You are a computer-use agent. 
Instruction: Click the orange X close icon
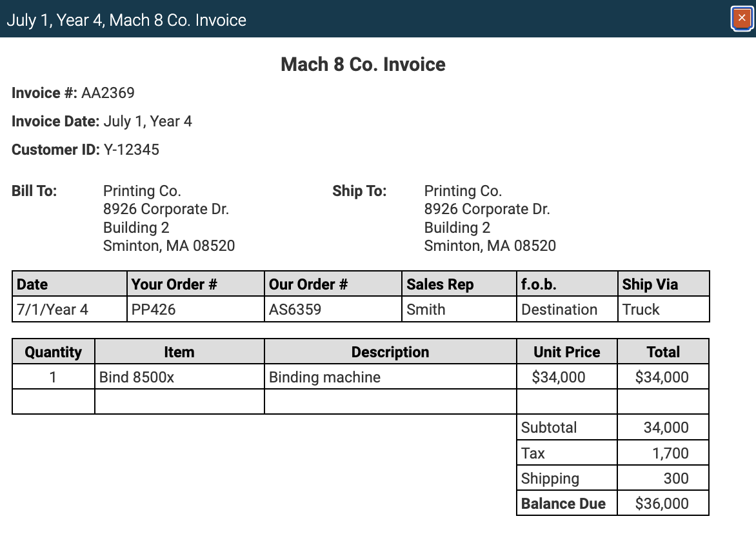click(x=742, y=19)
